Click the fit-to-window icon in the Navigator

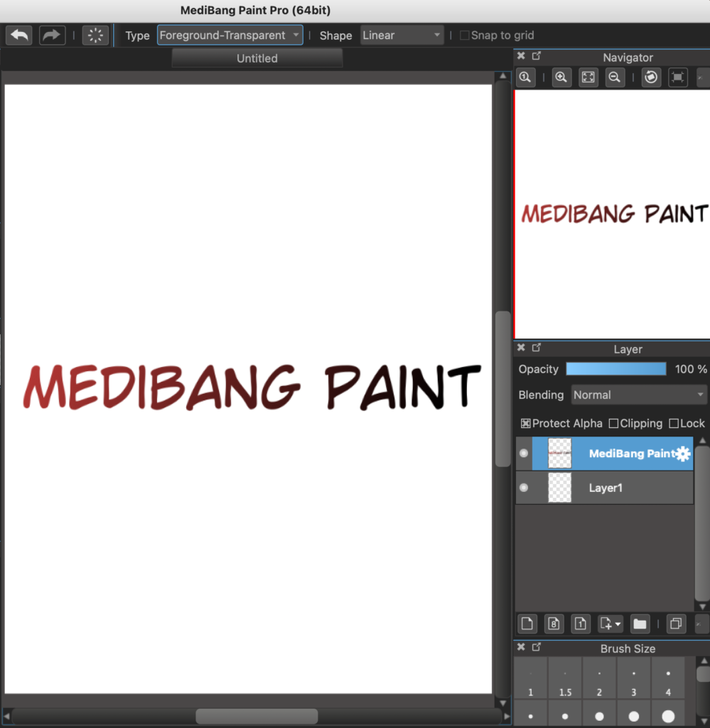point(588,77)
